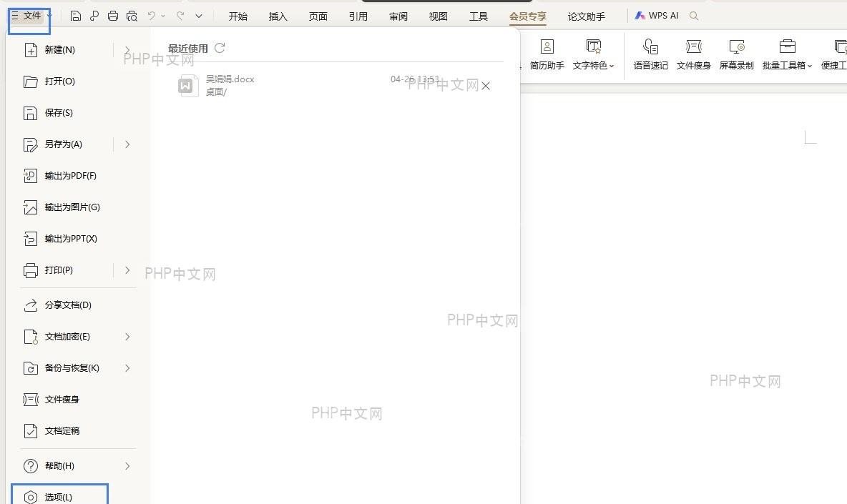Click the save icon in quick toolbar

tap(76, 16)
